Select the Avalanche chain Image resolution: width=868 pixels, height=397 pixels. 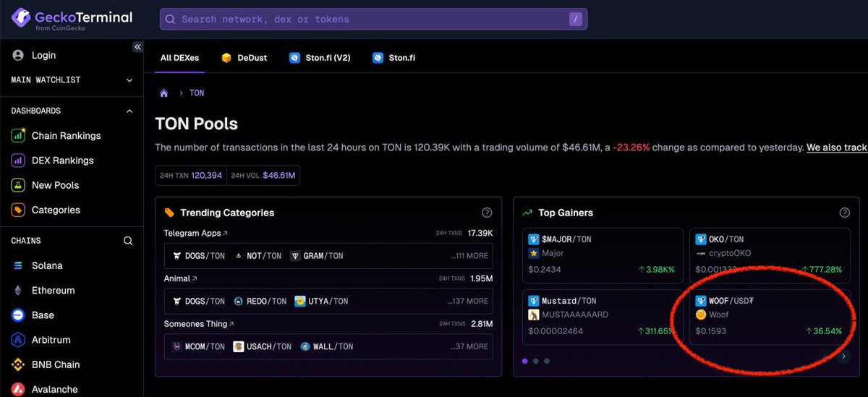tap(44, 389)
